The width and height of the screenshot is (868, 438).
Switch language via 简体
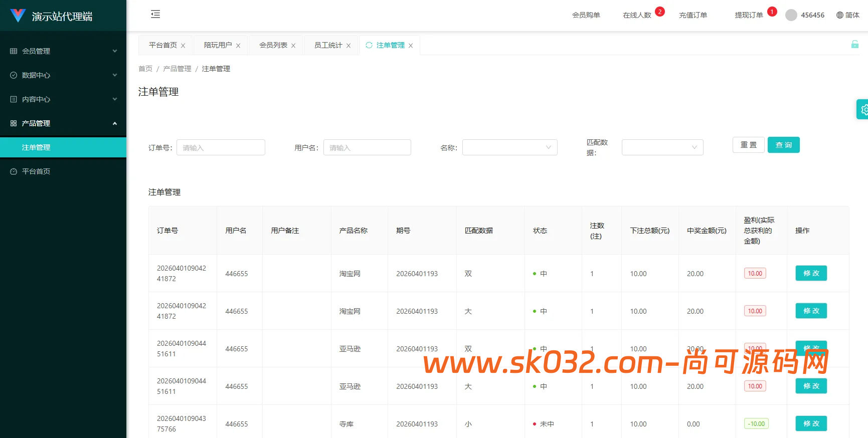(x=852, y=15)
